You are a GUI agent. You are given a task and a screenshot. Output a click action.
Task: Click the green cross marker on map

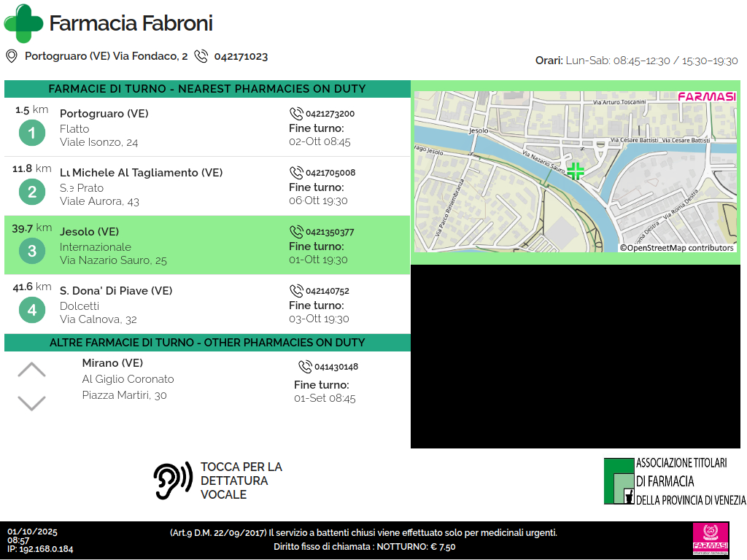[576, 171]
